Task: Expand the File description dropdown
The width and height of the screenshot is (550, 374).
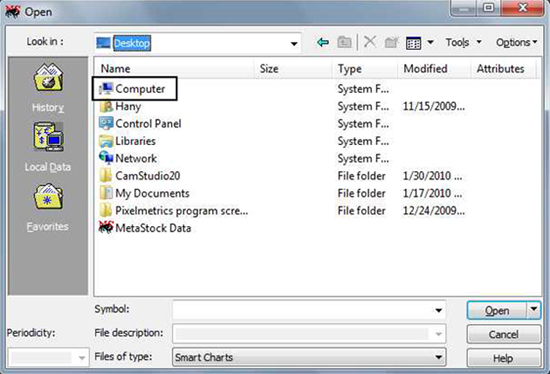Action: coord(438,334)
